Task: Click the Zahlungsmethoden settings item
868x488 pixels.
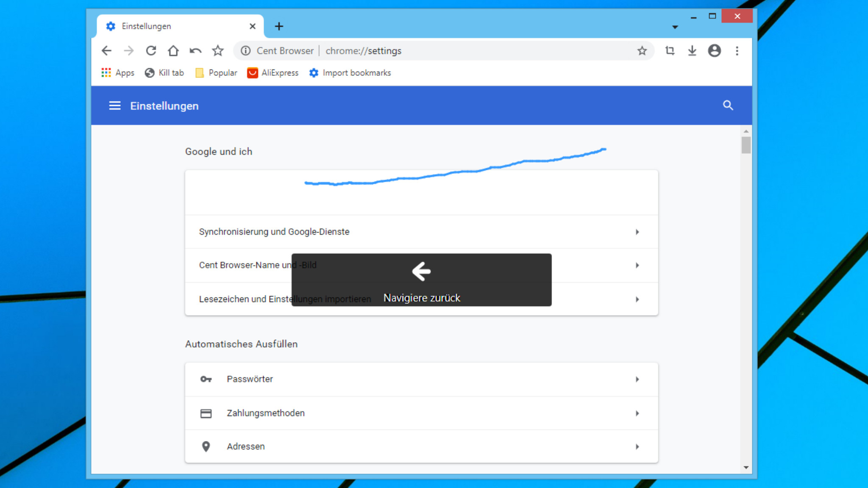Action: pyautogui.click(x=421, y=413)
